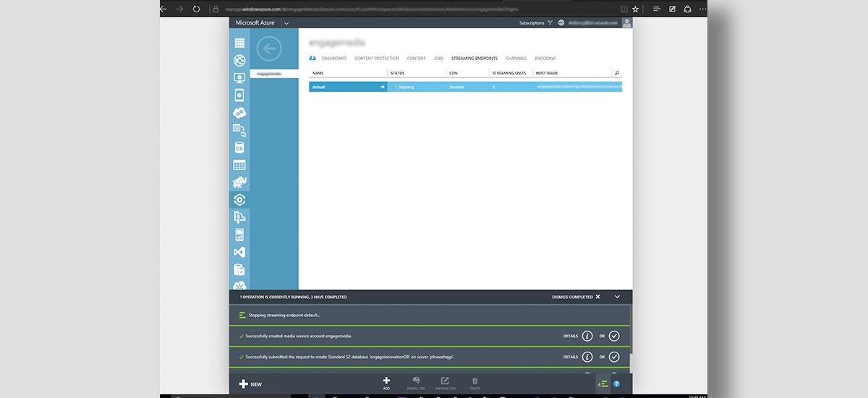This screenshot has width=868, height=398.
Task: Open Media Services icon in sidebar
Action: point(239,200)
